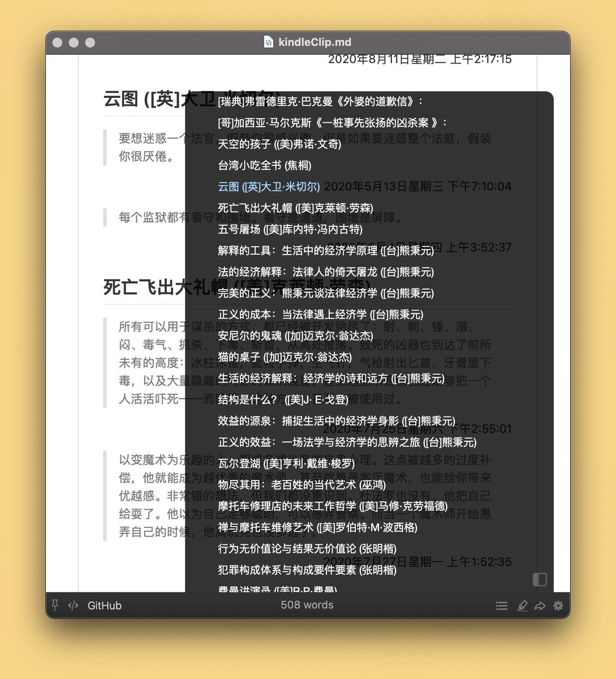Toggle source code mode with the </> icon
This screenshot has width=616, height=679.
[72, 605]
